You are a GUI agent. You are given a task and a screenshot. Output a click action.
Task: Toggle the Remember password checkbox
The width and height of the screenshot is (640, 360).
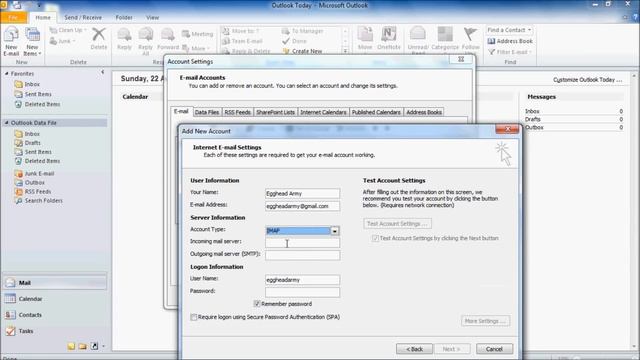257,304
